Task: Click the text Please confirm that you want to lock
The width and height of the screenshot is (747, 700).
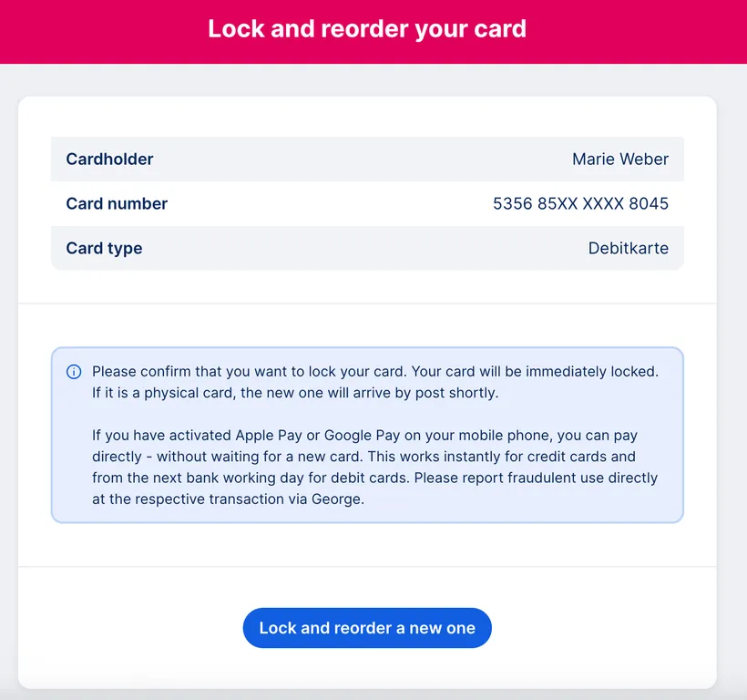Action: coord(219,372)
